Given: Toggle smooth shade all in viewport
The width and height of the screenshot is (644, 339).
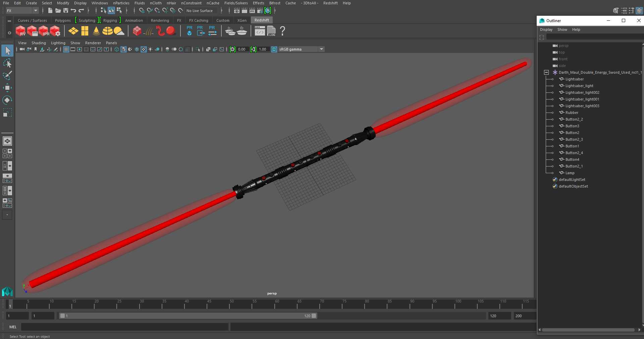Looking at the screenshot, I should (x=123, y=49).
